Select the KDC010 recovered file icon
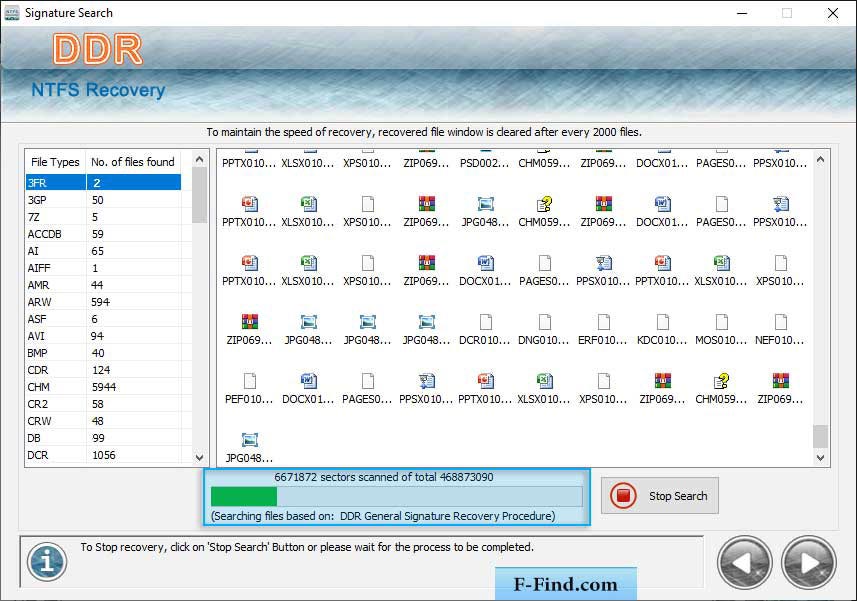The width and height of the screenshot is (857, 601). point(662,322)
